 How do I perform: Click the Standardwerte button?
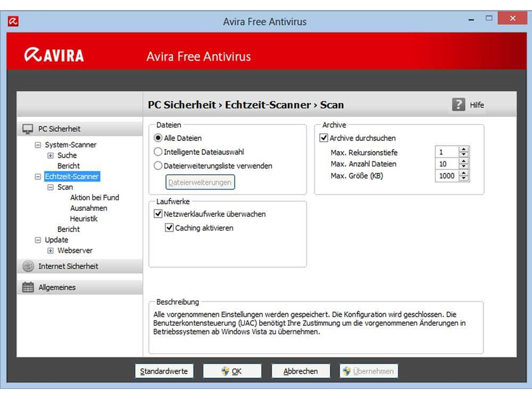(164, 371)
